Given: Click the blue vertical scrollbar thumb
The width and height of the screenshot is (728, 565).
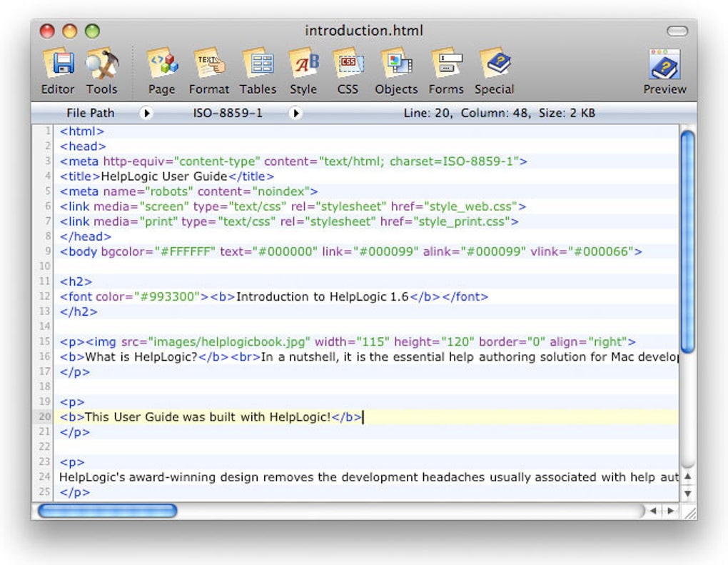Looking at the screenshot, I should coord(687,243).
